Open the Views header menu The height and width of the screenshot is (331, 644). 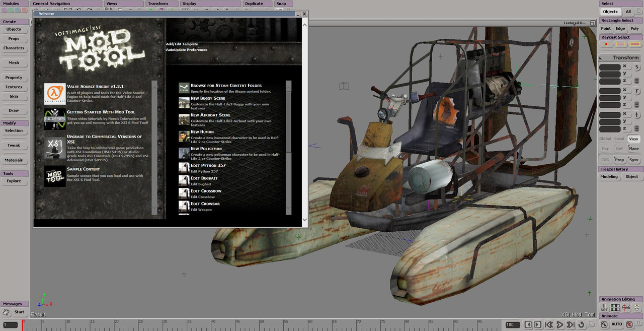click(124, 4)
